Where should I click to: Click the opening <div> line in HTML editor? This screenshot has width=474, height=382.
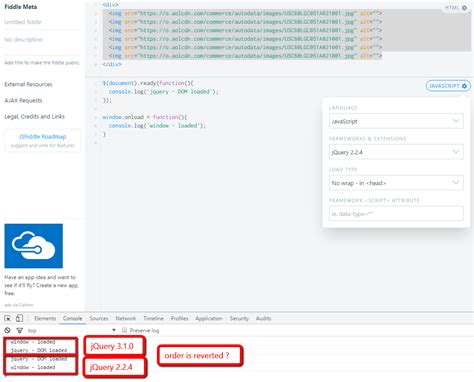(x=110, y=5)
